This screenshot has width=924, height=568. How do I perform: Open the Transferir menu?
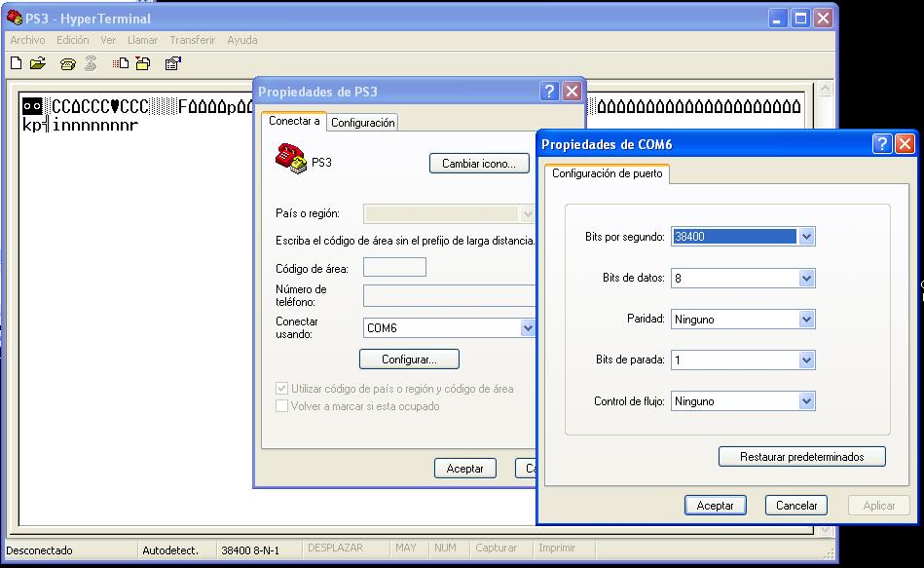click(x=192, y=40)
